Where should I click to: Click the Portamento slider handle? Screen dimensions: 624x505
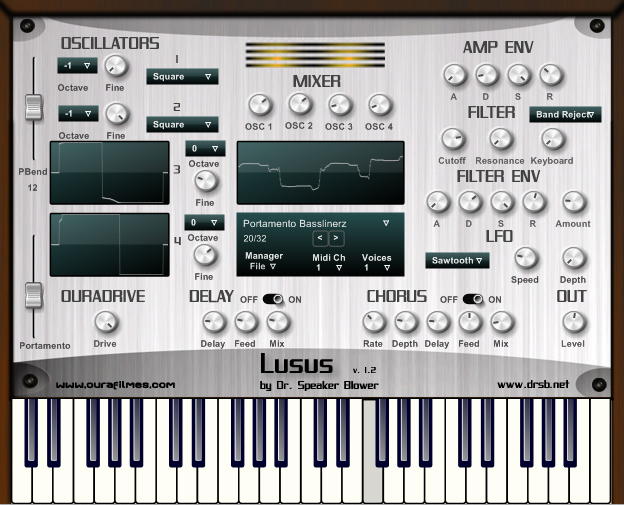(34, 295)
